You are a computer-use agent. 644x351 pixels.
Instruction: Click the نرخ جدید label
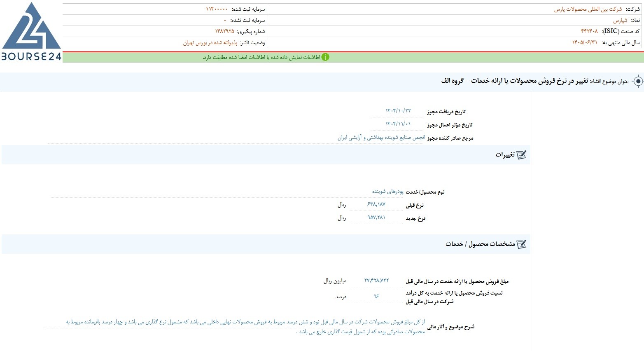(415, 218)
